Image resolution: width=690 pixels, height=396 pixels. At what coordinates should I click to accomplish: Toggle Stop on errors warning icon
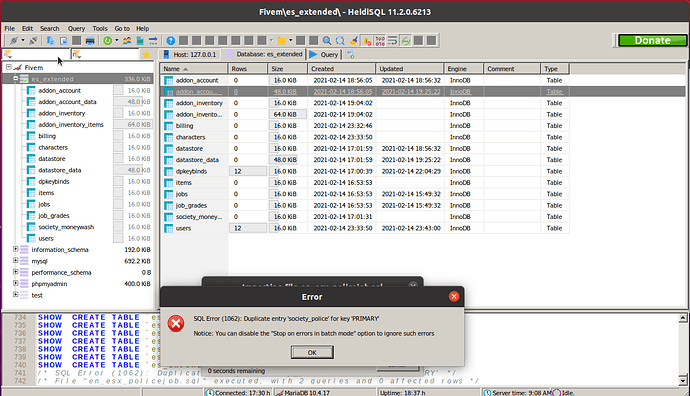[367, 41]
